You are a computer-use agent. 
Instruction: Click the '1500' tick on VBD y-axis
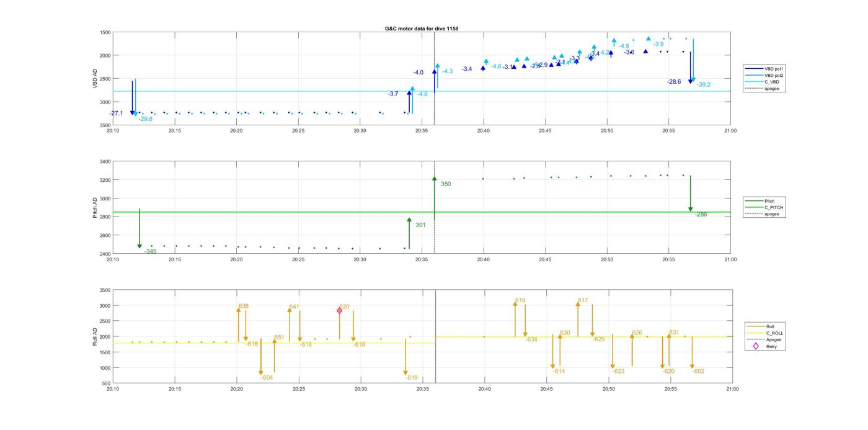click(105, 32)
